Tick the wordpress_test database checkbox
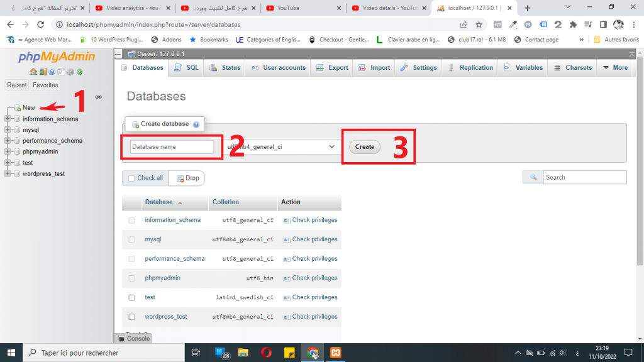Viewport: 644px width, 362px height. pos(131,317)
